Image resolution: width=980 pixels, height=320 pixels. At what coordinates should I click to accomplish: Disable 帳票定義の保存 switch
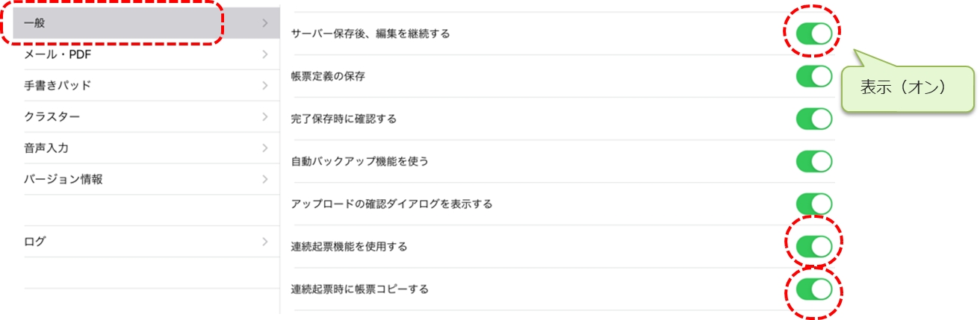point(813,76)
